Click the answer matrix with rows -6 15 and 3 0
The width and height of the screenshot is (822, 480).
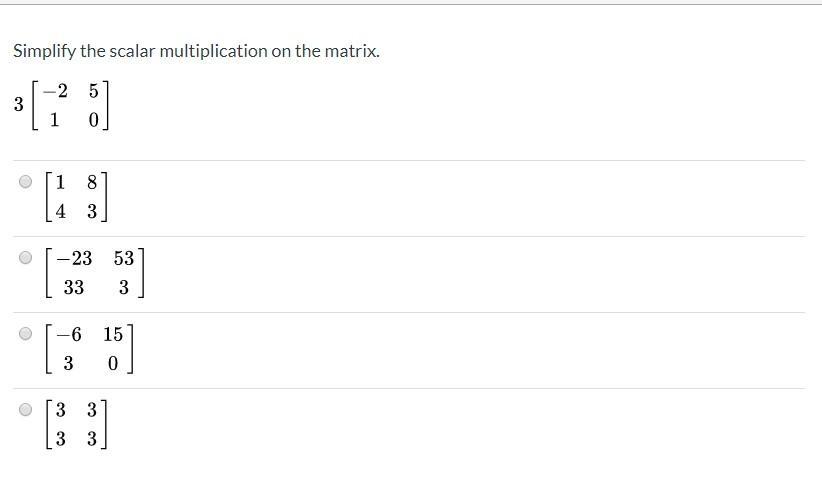(x=89, y=349)
